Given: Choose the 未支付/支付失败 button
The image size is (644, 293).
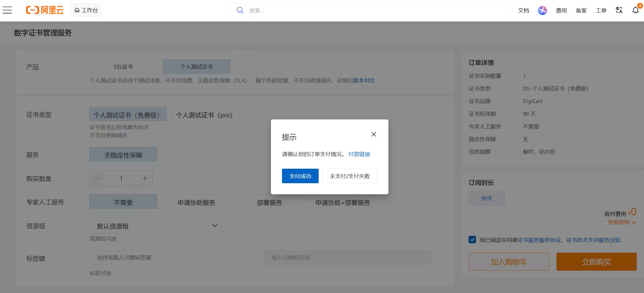Looking at the screenshot, I should (x=350, y=176).
